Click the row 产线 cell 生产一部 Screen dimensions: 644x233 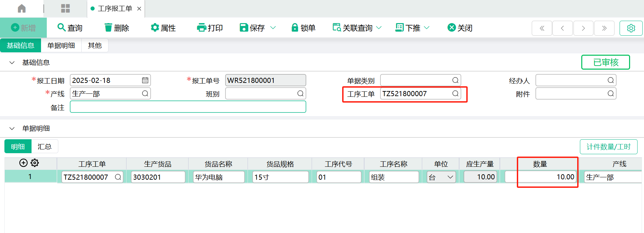point(612,177)
